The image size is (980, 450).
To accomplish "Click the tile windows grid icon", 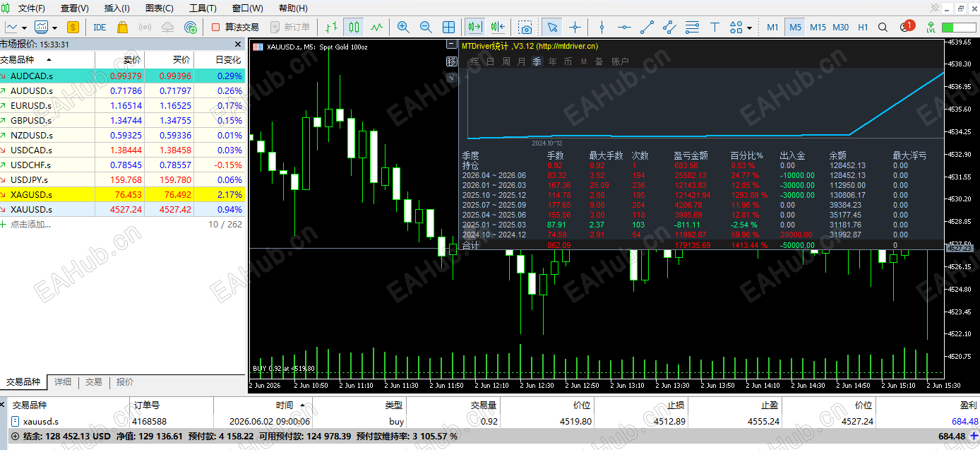I will [448, 27].
